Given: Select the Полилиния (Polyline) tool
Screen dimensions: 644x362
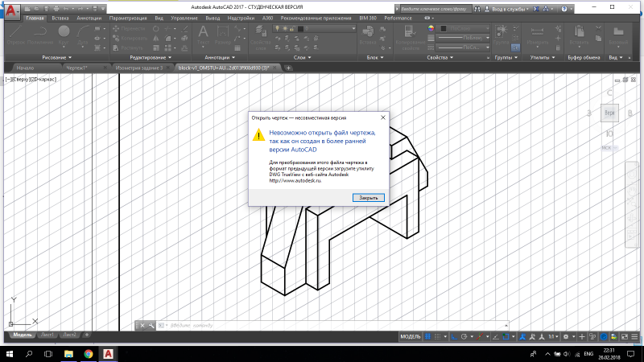Looking at the screenshot, I should (39, 35).
